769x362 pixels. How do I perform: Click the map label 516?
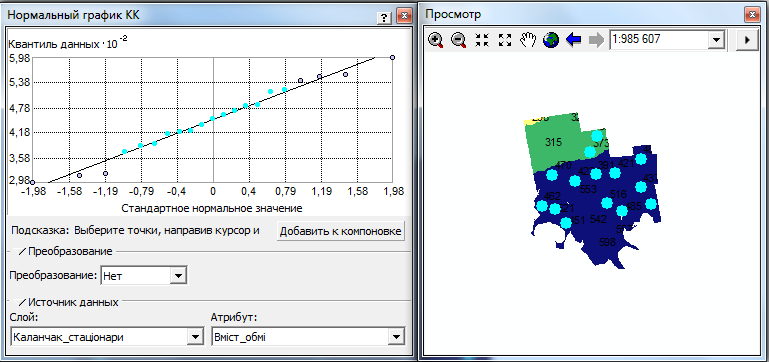tap(618, 194)
